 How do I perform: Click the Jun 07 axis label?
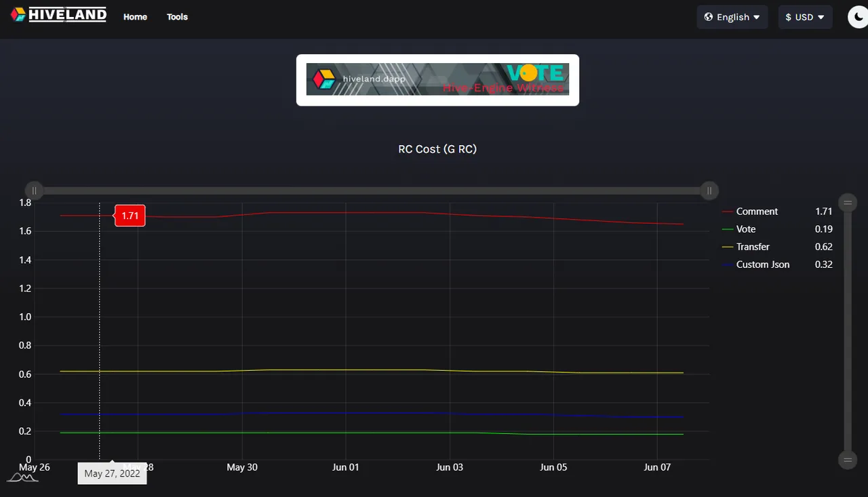click(x=657, y=467)
